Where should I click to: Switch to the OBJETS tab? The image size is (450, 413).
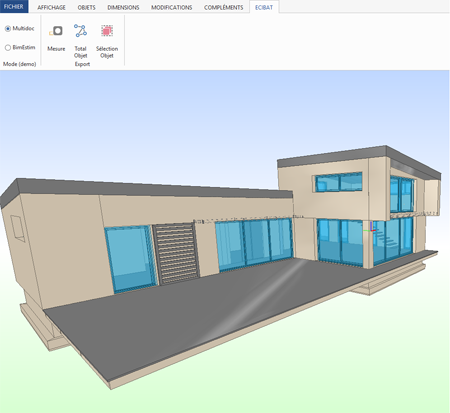tap(86, 7)
